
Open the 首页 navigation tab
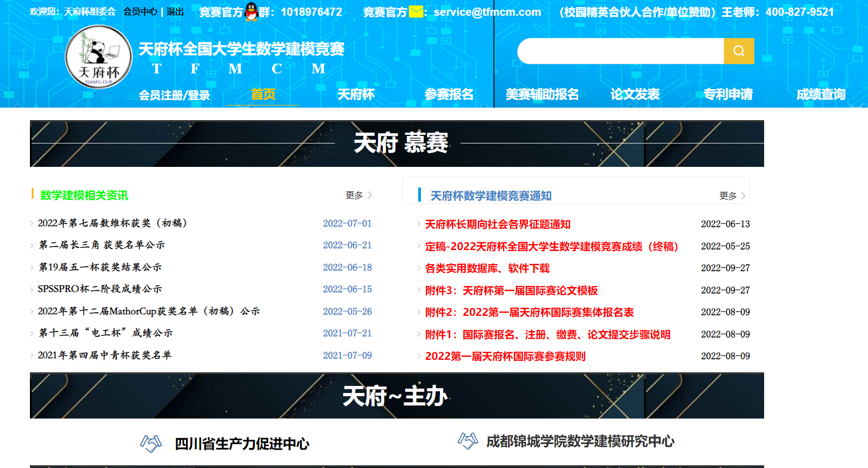point(263,95)
